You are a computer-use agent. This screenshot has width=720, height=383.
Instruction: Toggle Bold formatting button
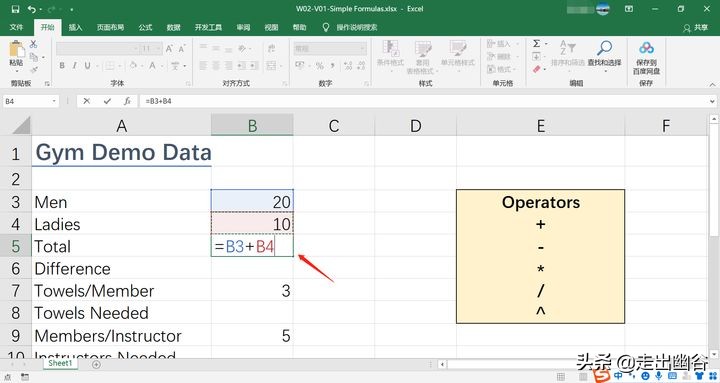(62, 66)
